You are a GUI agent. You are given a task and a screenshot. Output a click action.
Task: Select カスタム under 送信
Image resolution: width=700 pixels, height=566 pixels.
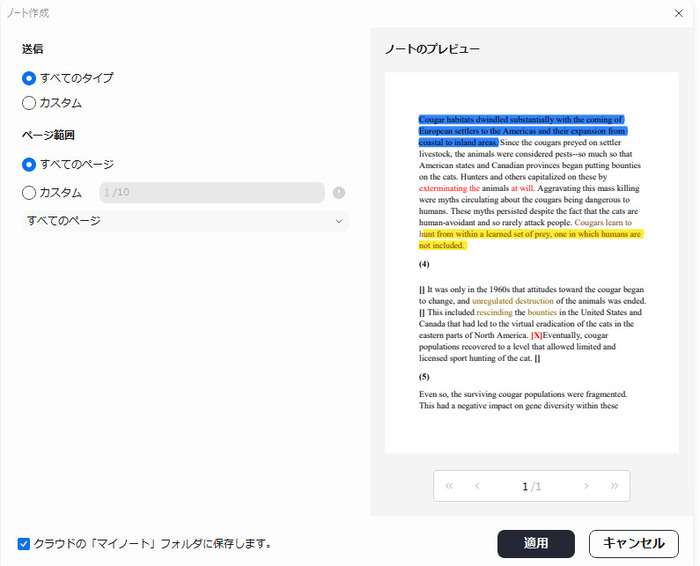[29, 103]
